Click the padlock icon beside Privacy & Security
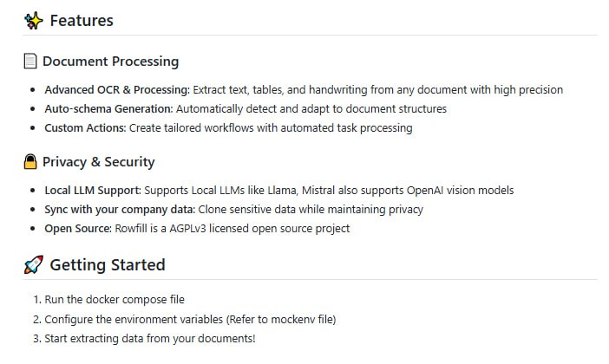Image resolution: width=609 pixels, height=364 pixels. [30, 162]
